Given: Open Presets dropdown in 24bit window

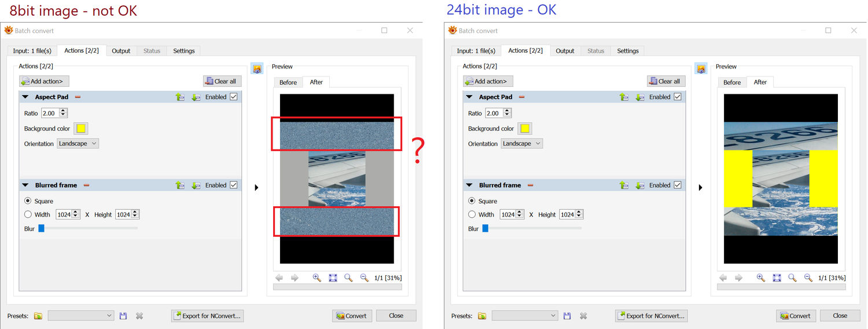Looking at the screenshot, I should click(525, 316).
